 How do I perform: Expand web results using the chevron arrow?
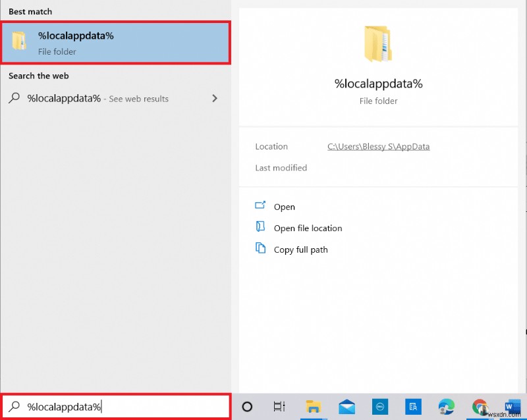click(x=215, y=98)
